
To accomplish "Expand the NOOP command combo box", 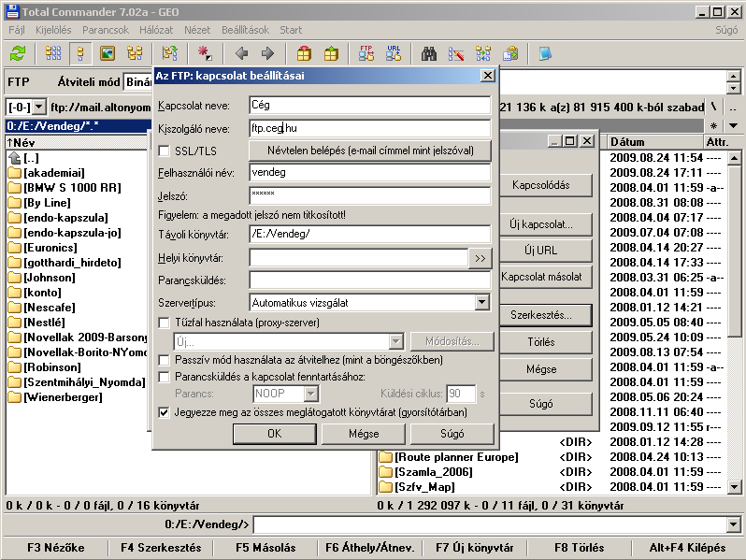I will click(x=310, y=394).
